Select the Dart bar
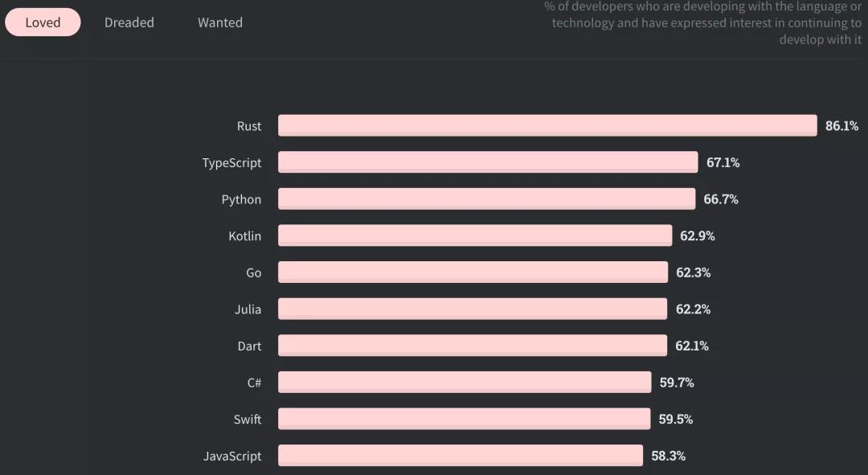This screenshot has width=868, height=475. (x=473, y=346)
